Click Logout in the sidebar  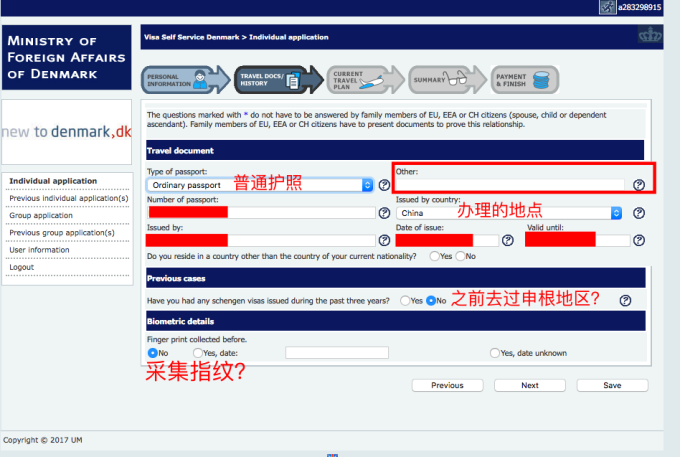click(x=22, y=268)
